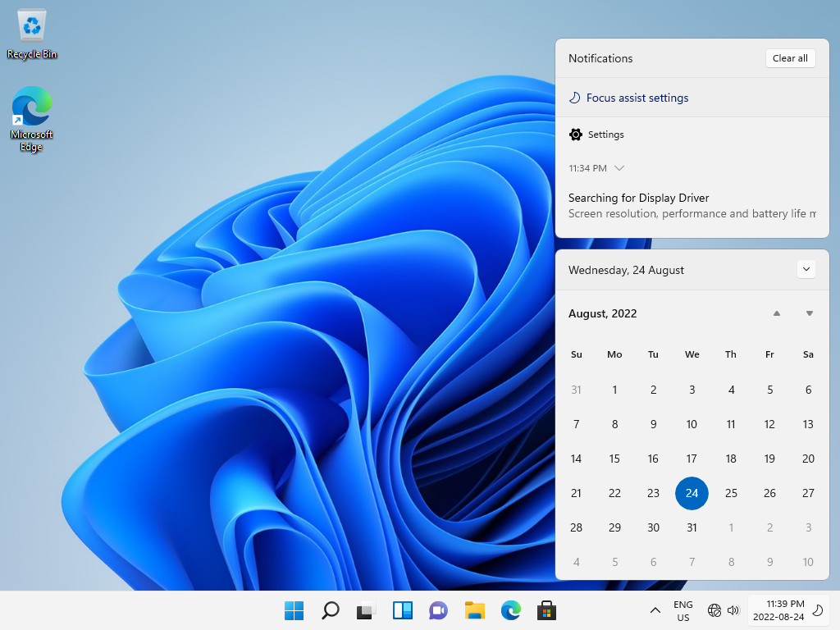Screen dimensions: 840x630
Task: Open Focus assist settings
Action: (x=637, y=98)
